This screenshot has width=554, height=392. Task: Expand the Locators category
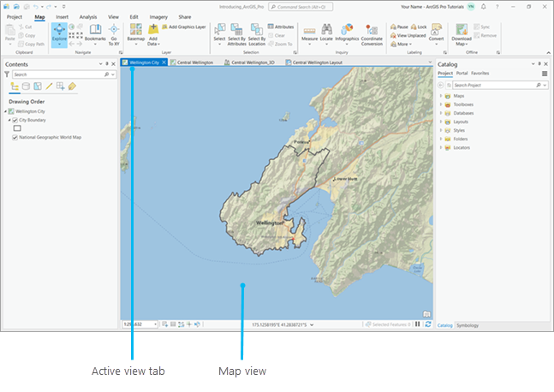[441, 147]
